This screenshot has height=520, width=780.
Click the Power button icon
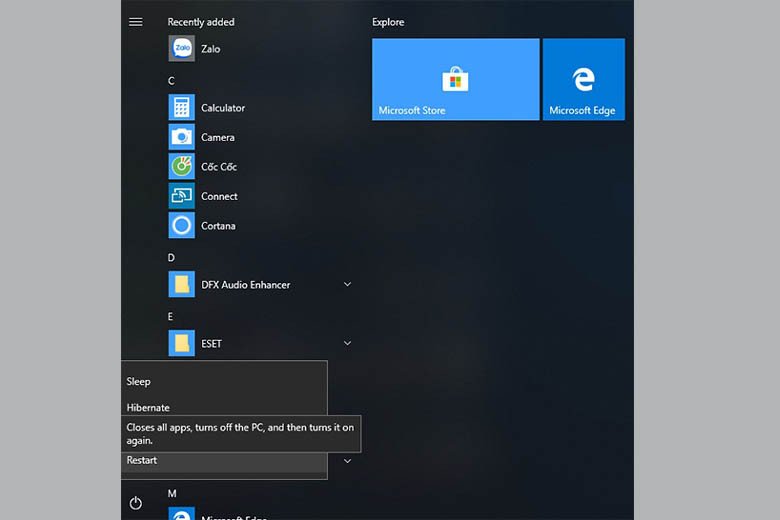pos(135,503)
